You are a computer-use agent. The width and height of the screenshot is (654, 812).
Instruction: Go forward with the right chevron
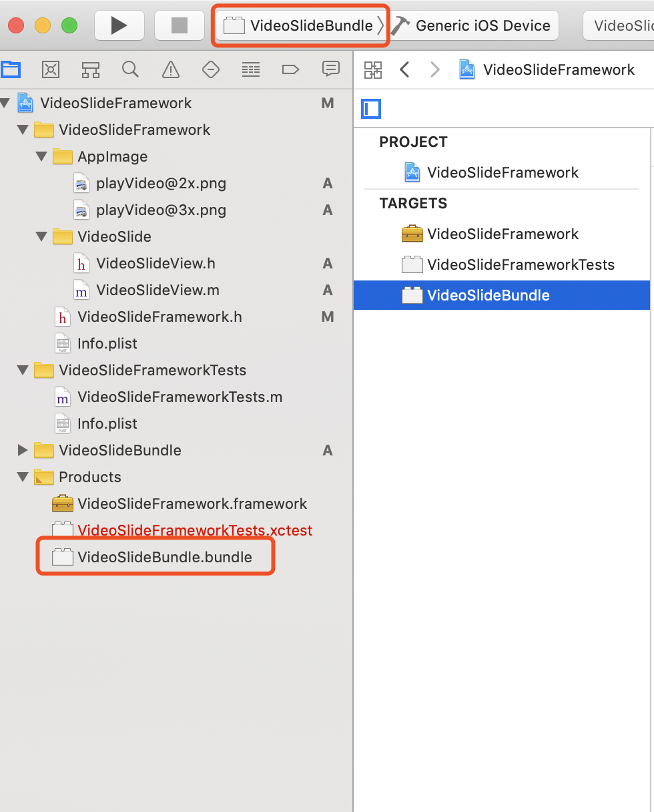pyautogui.click(x=435, y=69)
